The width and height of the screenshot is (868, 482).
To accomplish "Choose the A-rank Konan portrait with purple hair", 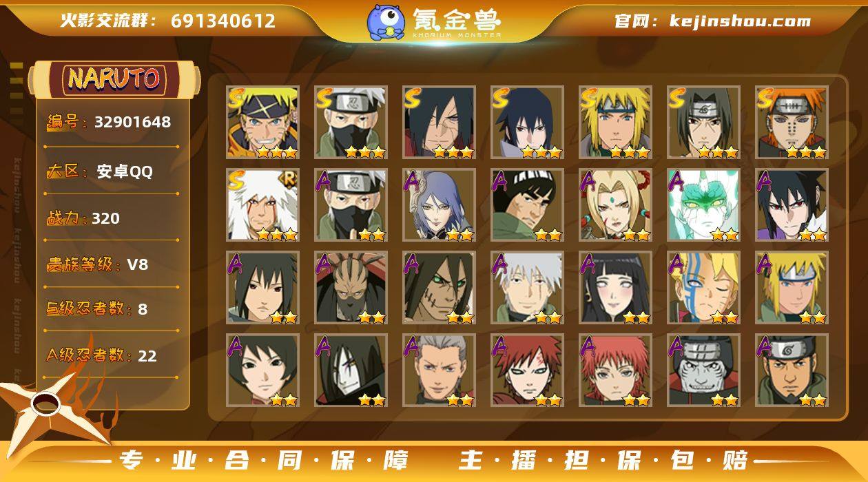I will 439,205.
